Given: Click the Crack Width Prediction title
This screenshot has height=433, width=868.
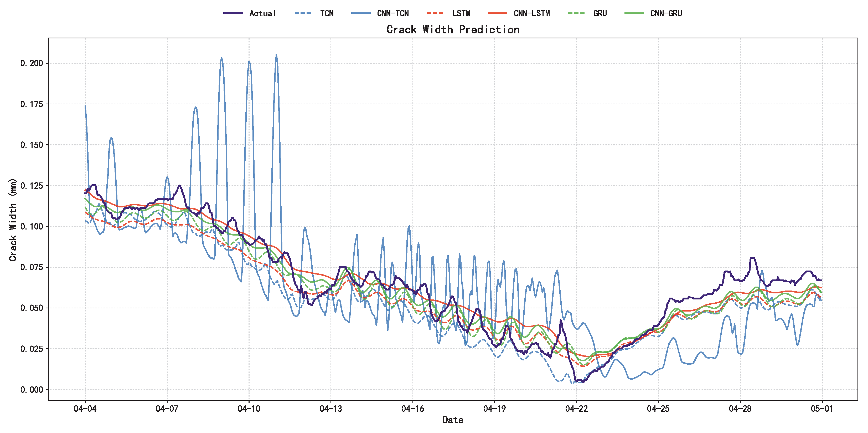Looking at the screenshot, I should (x=453, y=30).
